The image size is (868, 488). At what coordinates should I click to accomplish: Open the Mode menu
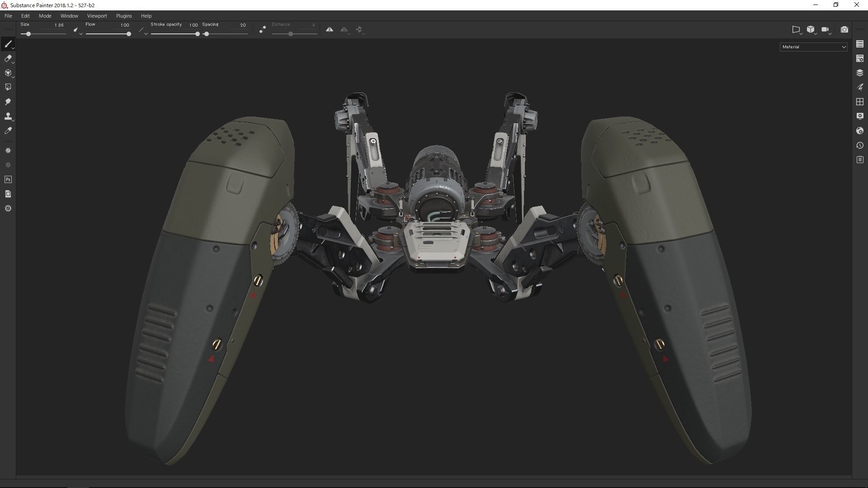click(45, 16)
